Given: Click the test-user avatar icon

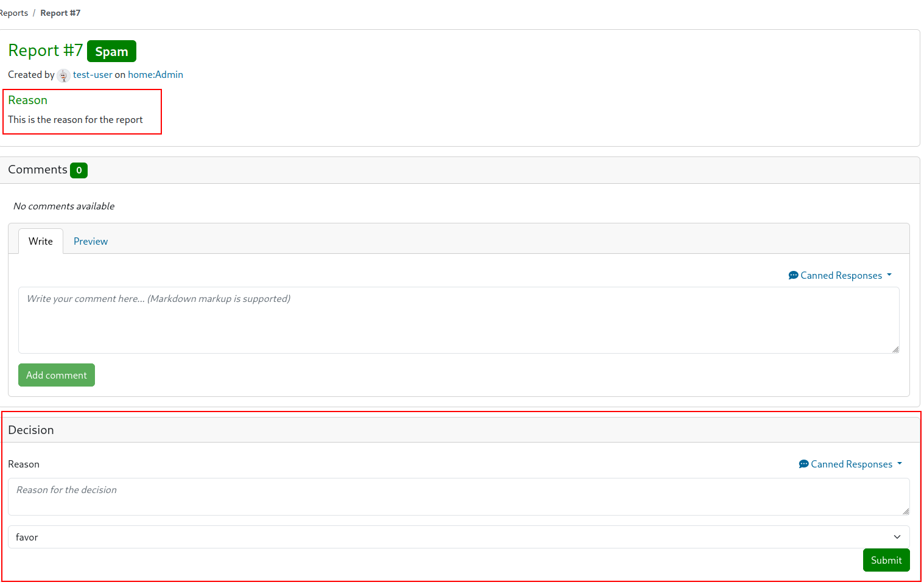Looking at the screenshot, I should (63, 75).
